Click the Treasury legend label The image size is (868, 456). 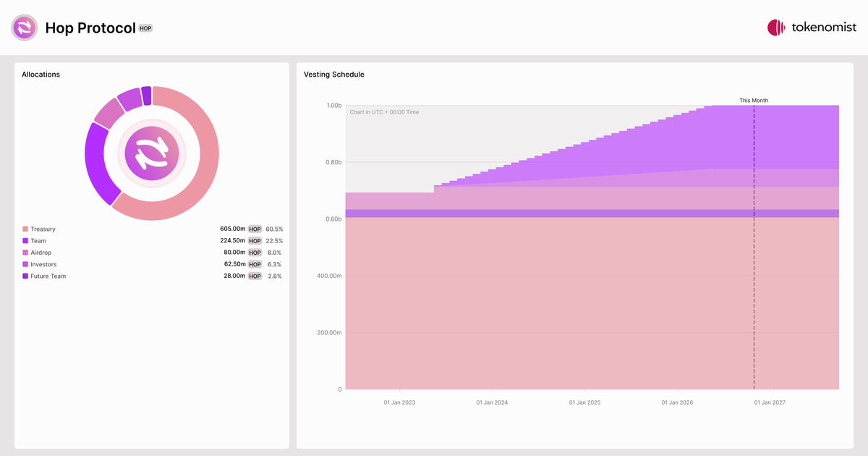coord(43,229)
